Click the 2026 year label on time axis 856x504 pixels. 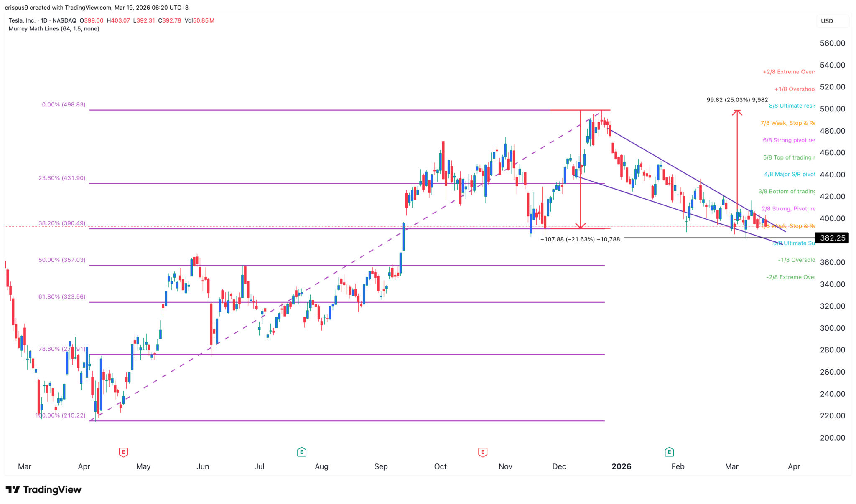coord(621,466)
